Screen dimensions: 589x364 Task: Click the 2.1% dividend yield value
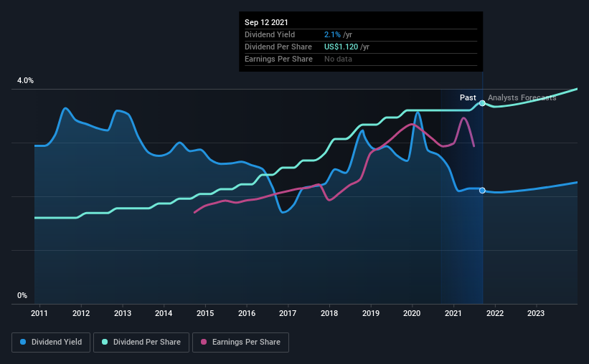(x=332, y=35)
